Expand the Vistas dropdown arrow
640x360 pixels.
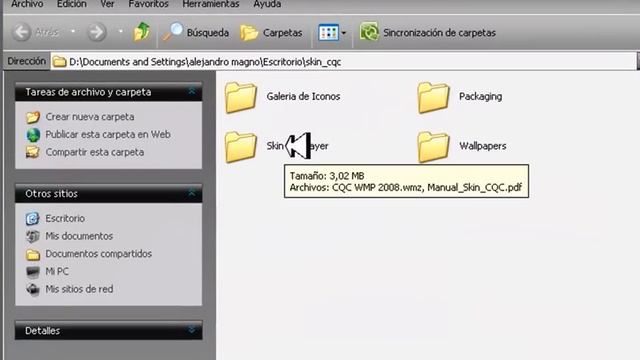click(344, 33)
